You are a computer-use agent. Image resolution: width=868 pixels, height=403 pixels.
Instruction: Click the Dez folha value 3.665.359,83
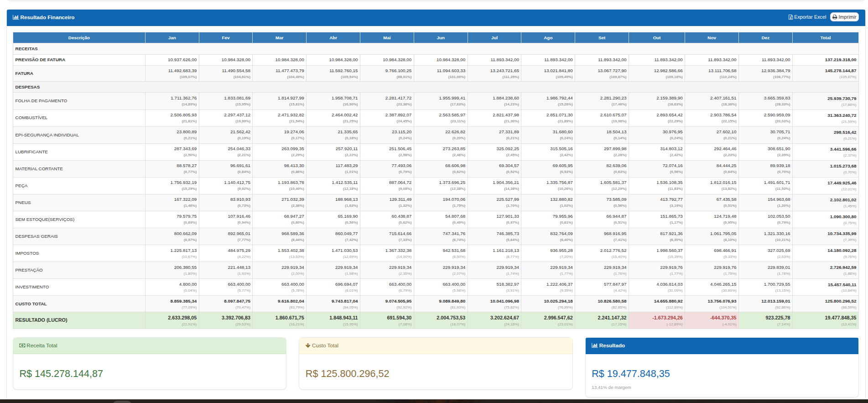click(x=777, y=98)
